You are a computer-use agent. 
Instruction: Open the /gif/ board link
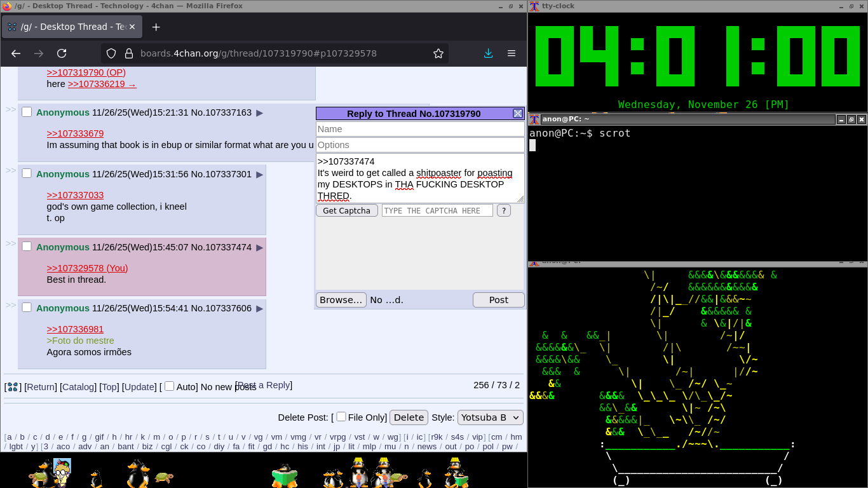pos(99,437)
